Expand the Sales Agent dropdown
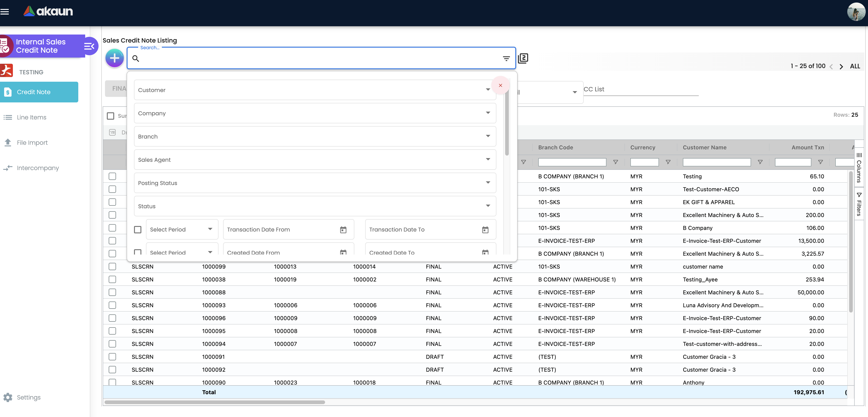 (x=315, y=160)
